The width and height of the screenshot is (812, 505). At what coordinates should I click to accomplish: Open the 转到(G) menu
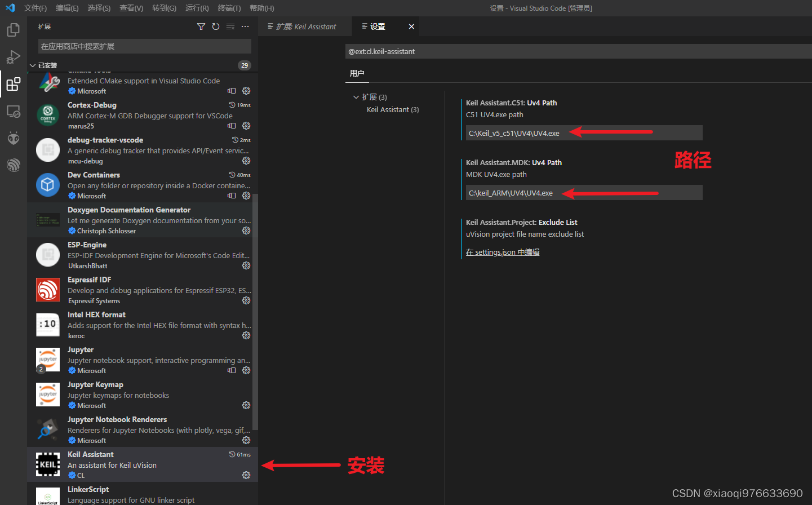point(164,8)
